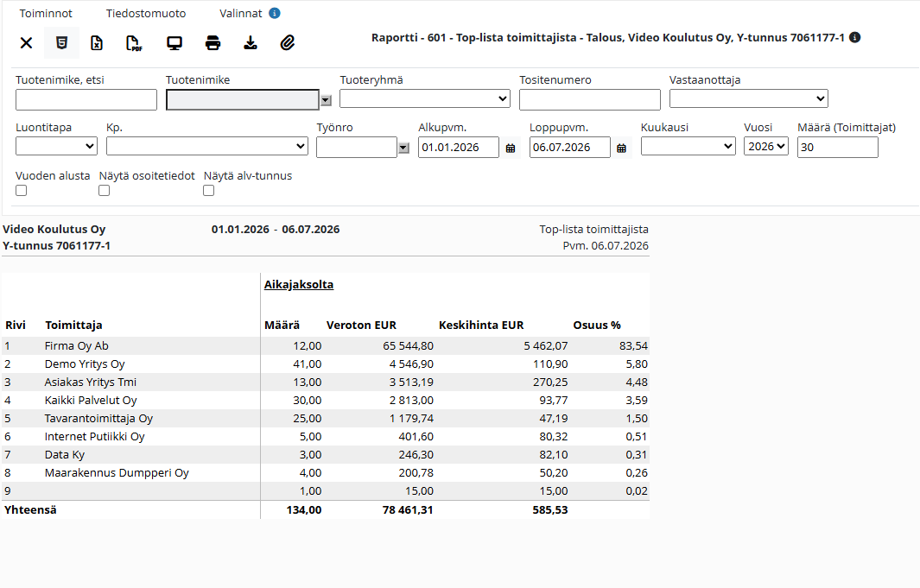The height and width of the screenshot is (588, 920).
Task: Open the Kuukausi dropdown list
Action: click(688, 147)
